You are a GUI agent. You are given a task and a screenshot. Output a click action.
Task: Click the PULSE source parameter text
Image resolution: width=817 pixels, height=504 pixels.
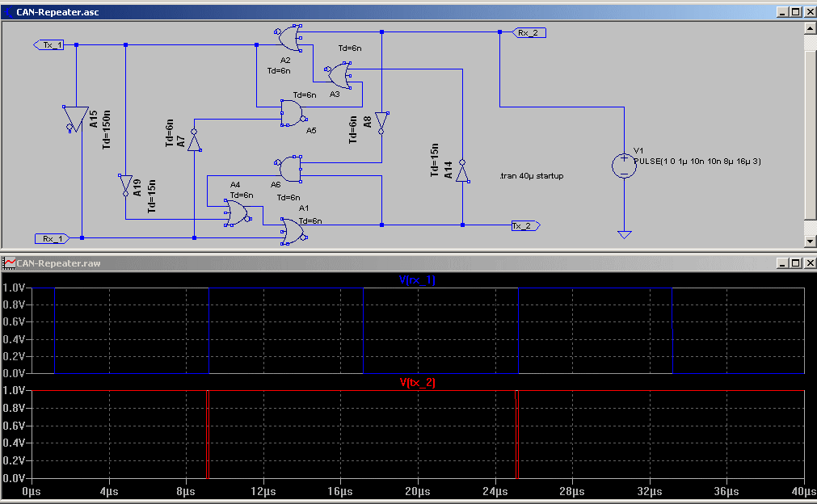pos(697,162)
